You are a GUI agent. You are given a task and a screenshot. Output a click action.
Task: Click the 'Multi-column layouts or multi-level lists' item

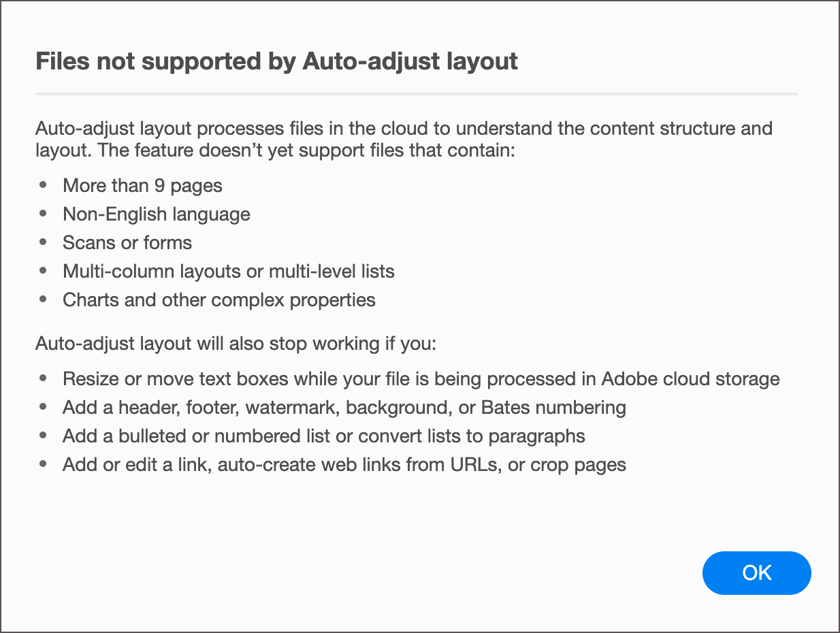pos(229,271)
